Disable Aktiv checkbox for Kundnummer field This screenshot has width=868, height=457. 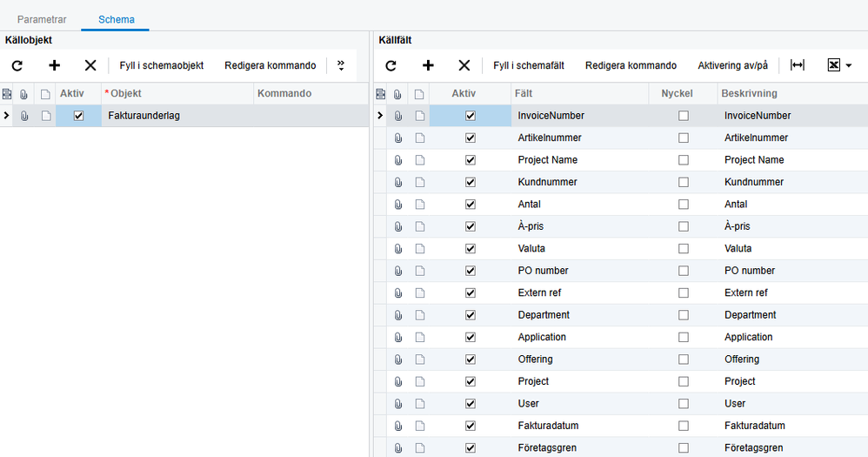click(471, 182)
